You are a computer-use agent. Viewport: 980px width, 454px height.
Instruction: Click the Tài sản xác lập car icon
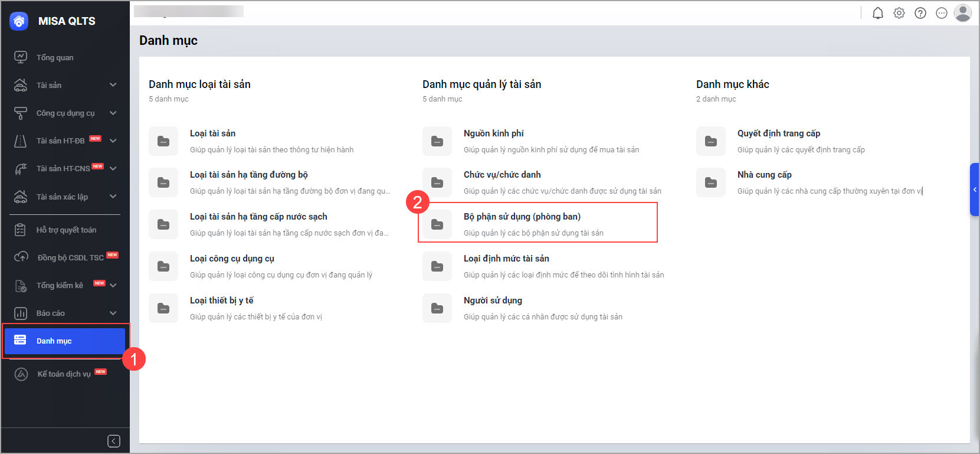(x=21, y=196)
